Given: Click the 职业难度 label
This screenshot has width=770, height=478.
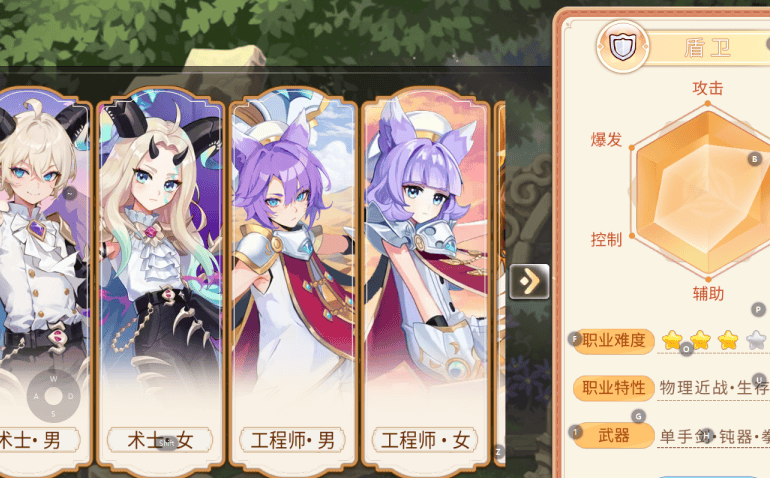Looking at the screenshot, I should 614,340.
